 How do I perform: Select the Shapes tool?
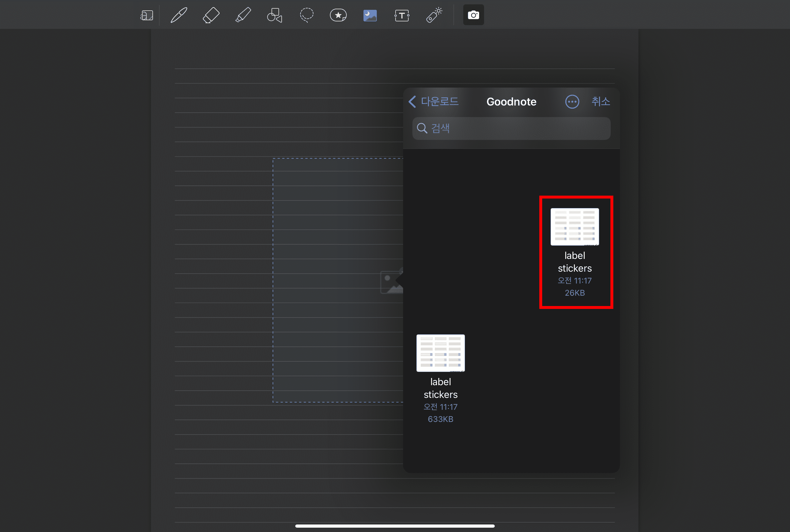point(275,15)
